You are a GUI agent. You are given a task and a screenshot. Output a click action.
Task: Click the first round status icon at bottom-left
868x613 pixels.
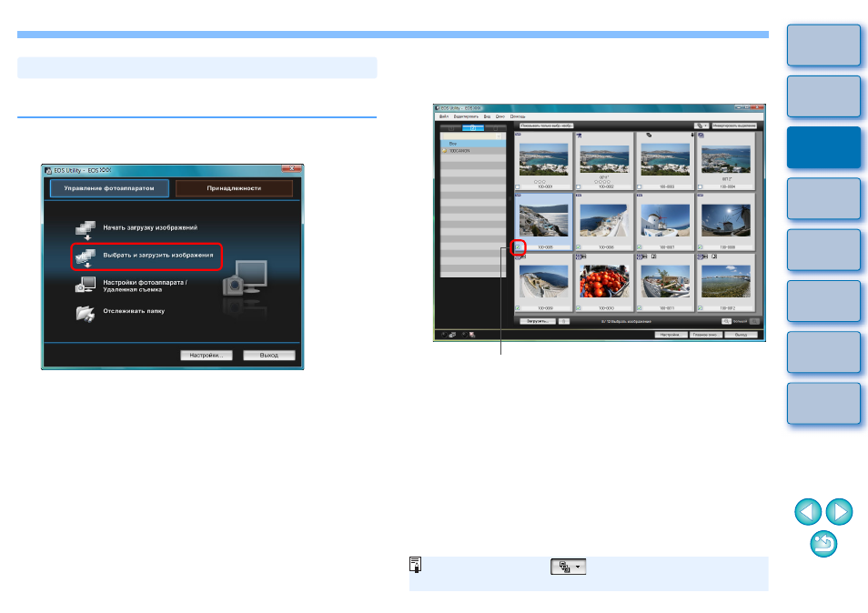click(x=445, y=335)
